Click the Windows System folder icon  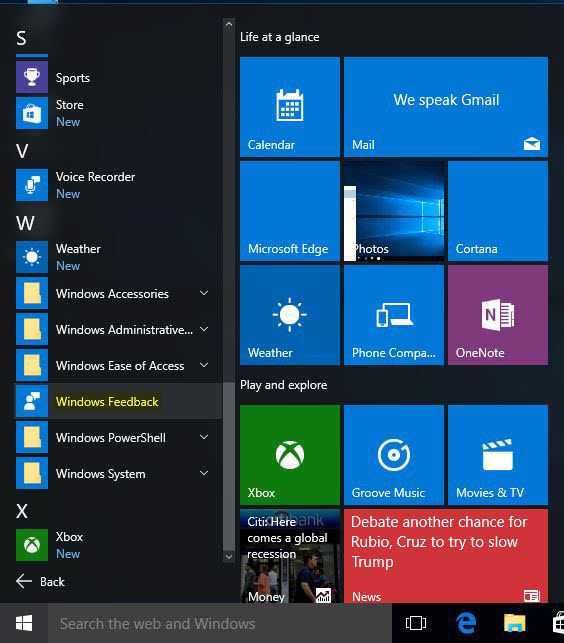[32, 473]
